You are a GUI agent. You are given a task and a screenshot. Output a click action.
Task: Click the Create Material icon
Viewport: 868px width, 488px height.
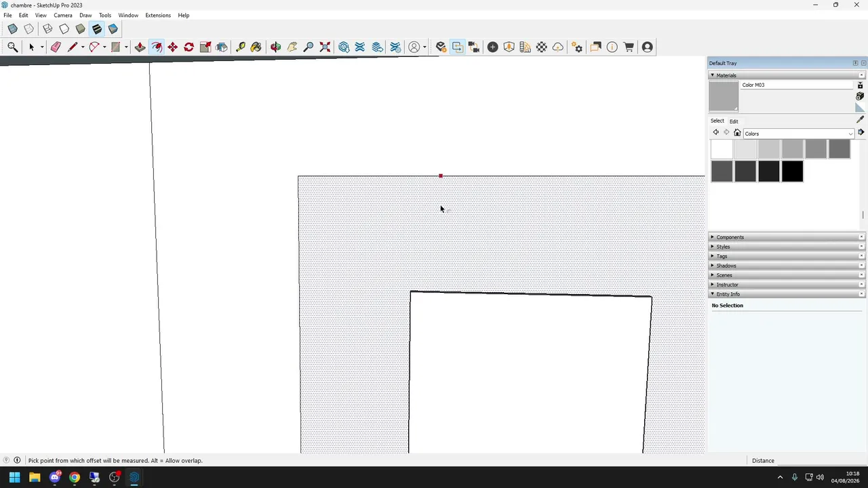coord(860,96)
